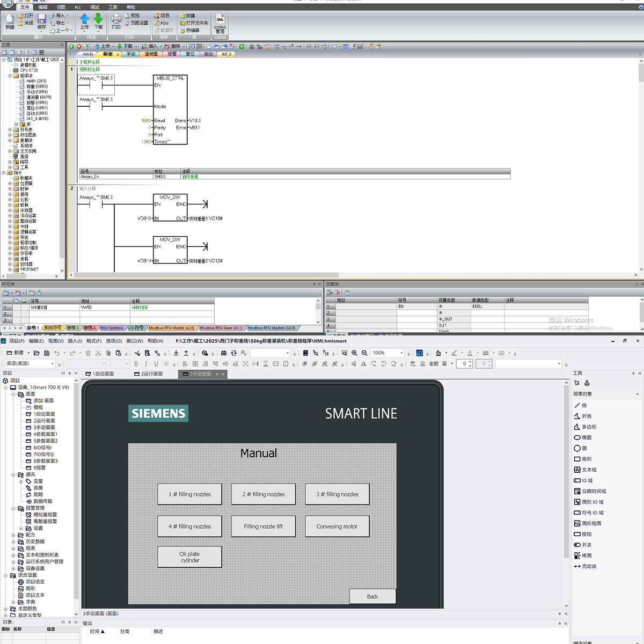Select the 棒图 bar graph tool
The image size is (644, 644).
[583, 555]
